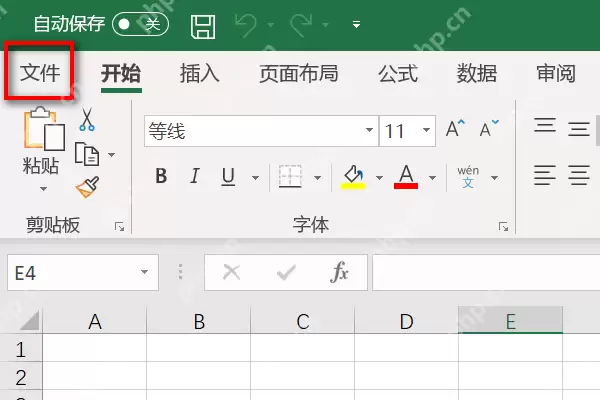The width and height of the screenshot is (600, 400).
Task: Click the Increase Font Size icon
Action: [x=455, y=129]
